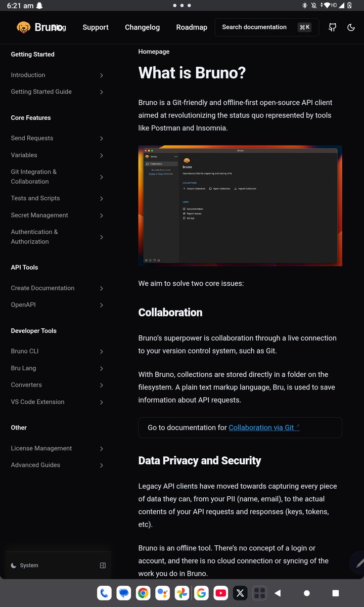The height and width of the screenshot is (607, 364).
Task: Expand the Create Documentation chevron
Action: click(x=102, y=288)
